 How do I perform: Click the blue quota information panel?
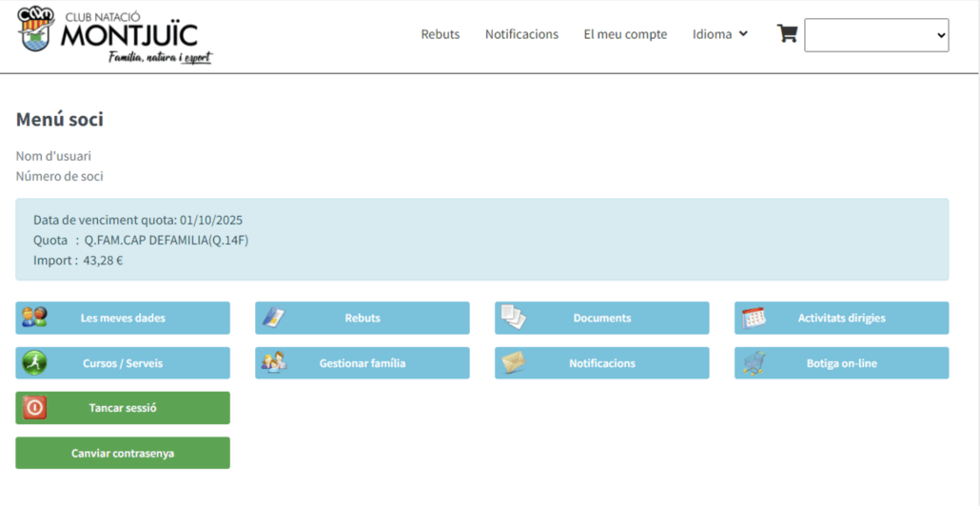coord(481,240)
